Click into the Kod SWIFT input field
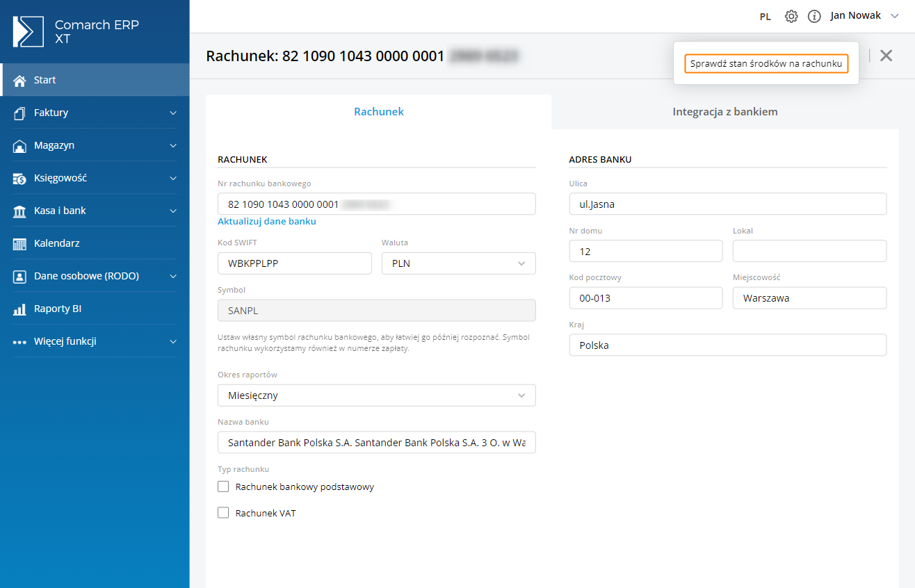 pyautogui.click(x=294, y=263)
